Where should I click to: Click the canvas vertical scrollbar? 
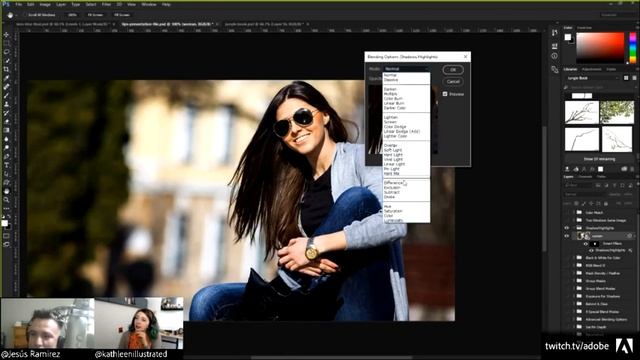(544, 188)
